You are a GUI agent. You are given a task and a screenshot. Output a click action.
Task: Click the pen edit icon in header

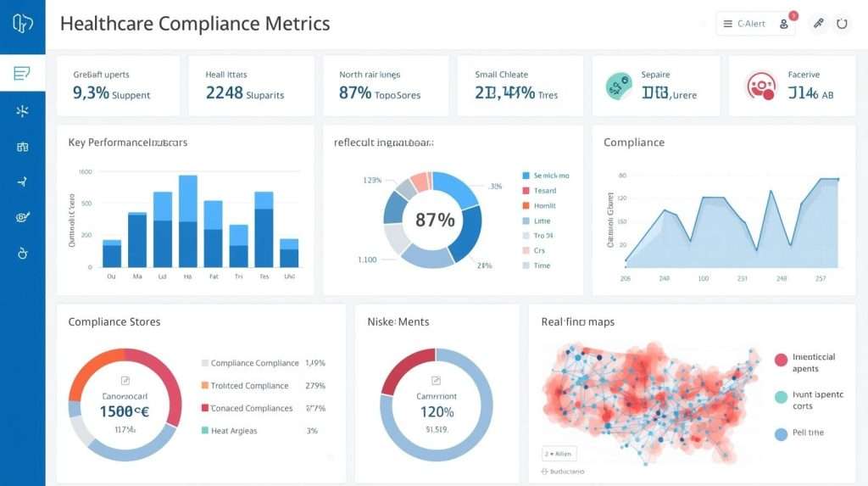(x=818, y=23)
